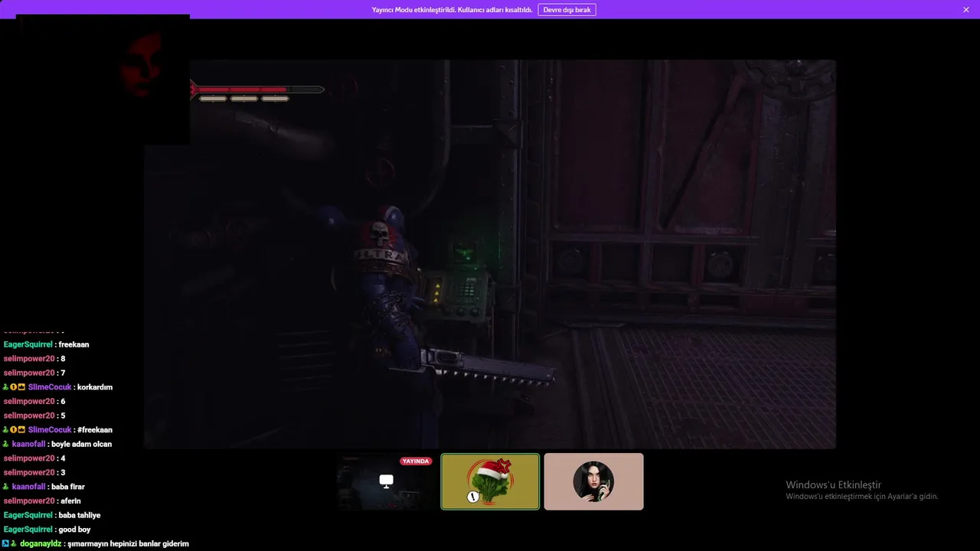Image resolution: width=980 pixels, height=551 pixels.
Task: Click the blue arrow badge next to doganayldz
Action: (5, 544)
